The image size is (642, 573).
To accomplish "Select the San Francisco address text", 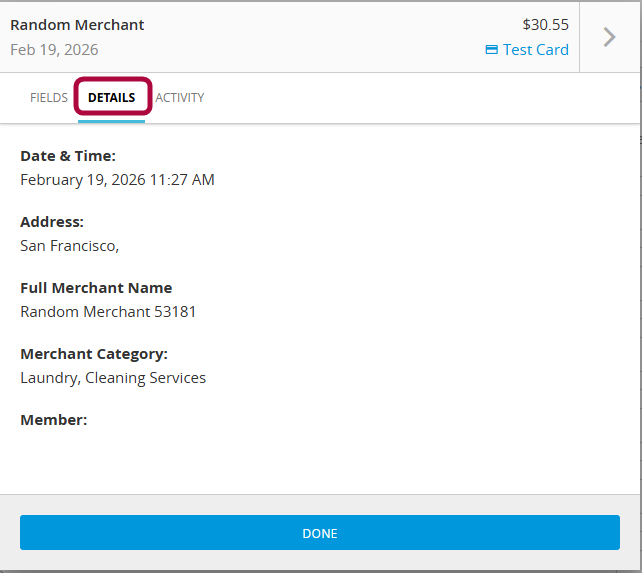I will tap(69, 246).
